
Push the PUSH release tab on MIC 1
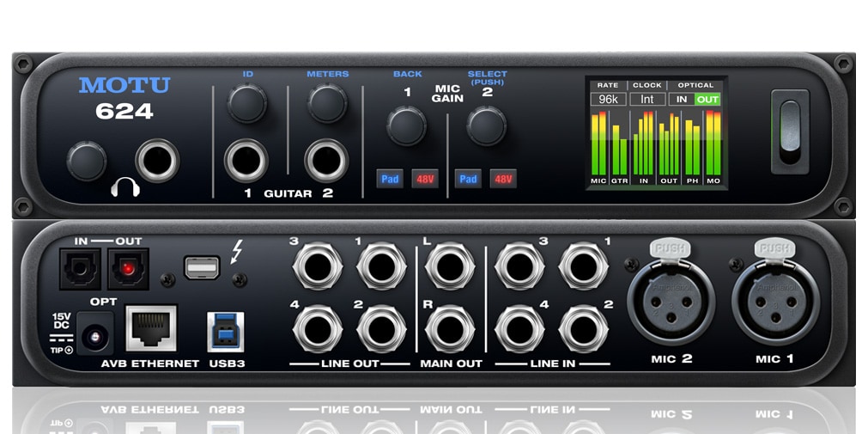[x=775, y=248]
